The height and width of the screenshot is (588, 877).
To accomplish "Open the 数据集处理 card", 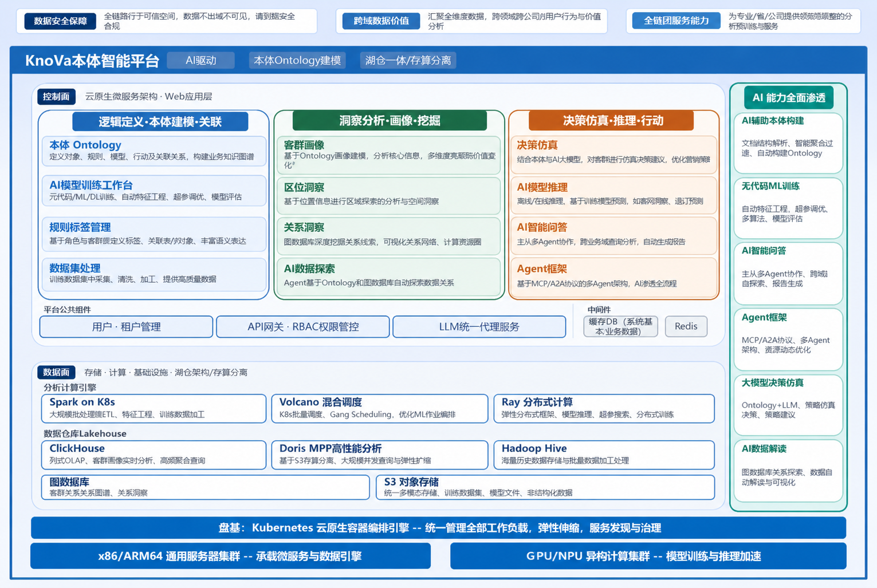I will (154, 274).
